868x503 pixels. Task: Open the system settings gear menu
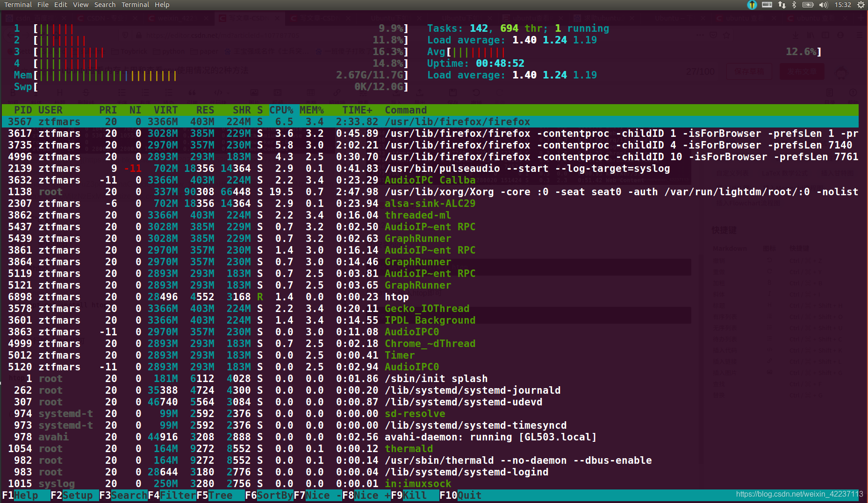(x=861, y=5)
